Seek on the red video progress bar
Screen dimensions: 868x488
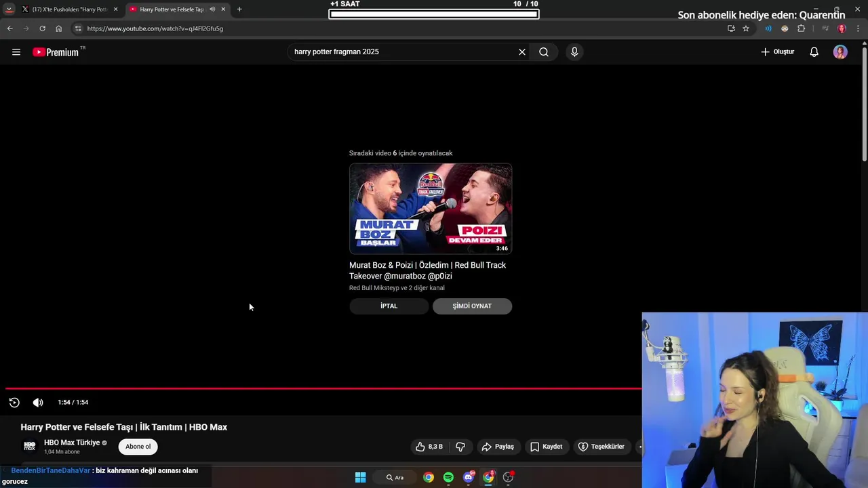click(x=323, y=388)
